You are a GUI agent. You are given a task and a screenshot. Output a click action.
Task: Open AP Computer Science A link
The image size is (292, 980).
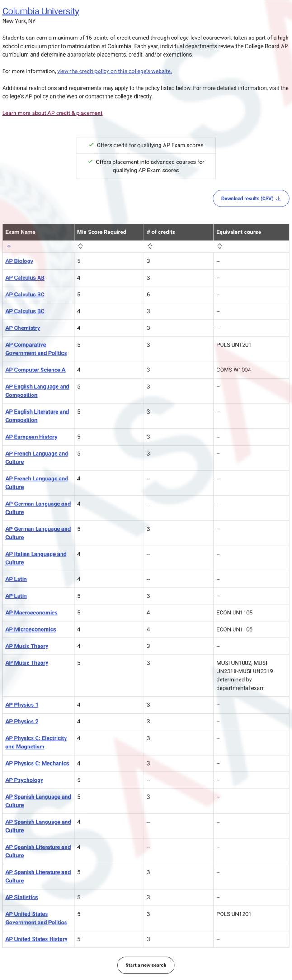click(35, 370)
